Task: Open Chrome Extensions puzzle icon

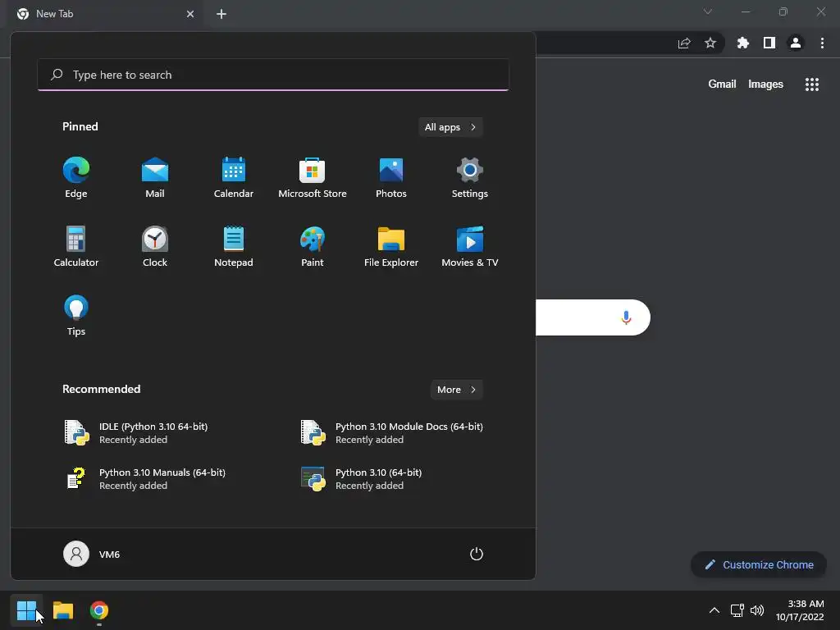Action: [x=743, y=43]
